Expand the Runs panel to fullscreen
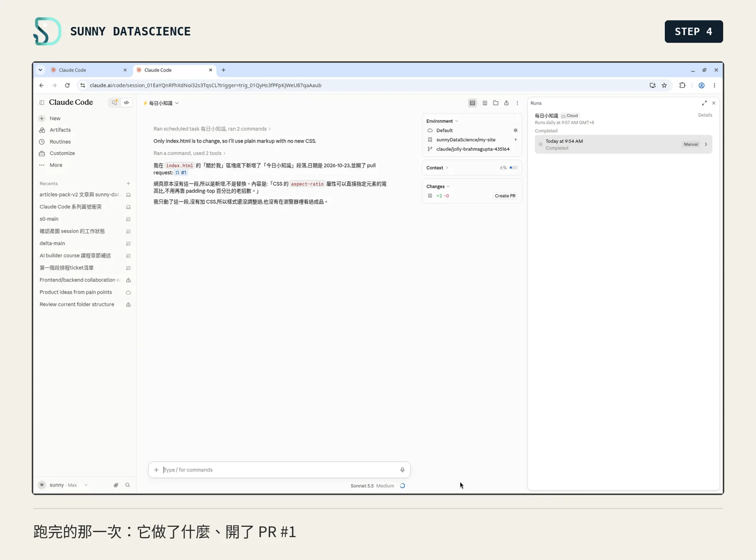This screenshot has height=560, width=756. pos(704,103)
